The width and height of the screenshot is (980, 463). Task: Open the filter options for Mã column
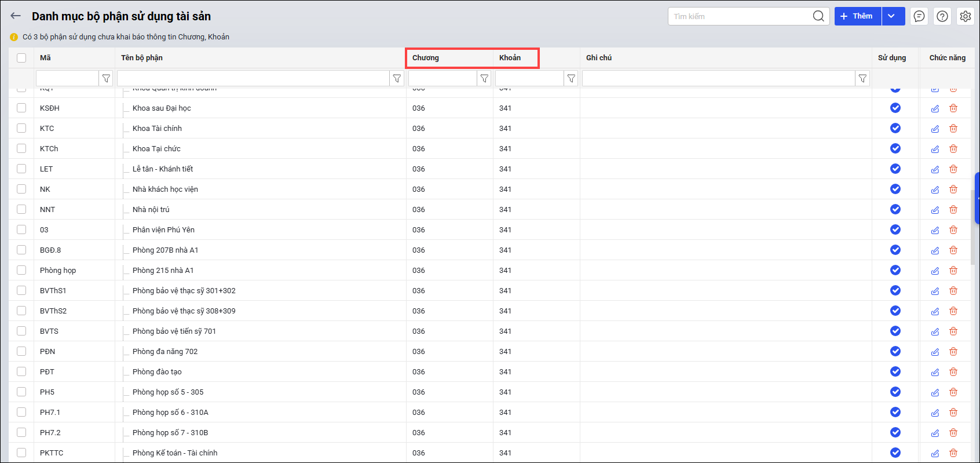106,78
